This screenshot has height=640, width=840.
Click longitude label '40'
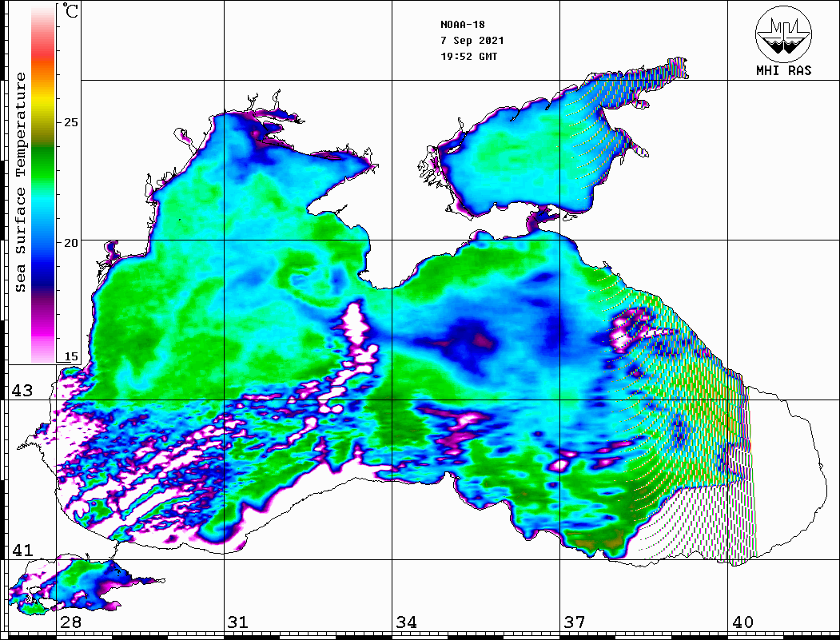742,622
